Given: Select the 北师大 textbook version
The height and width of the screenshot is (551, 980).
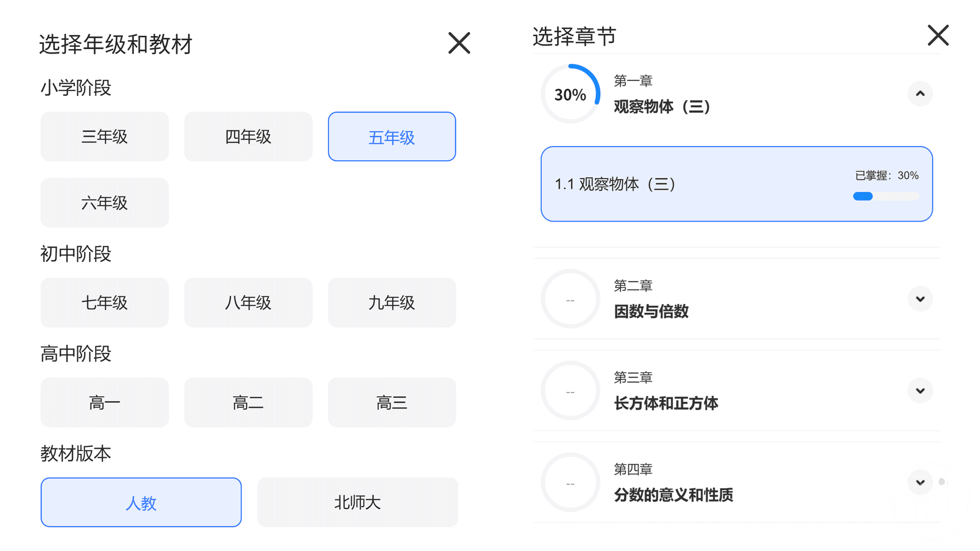Looking at the screenshot, I should 357,502.
